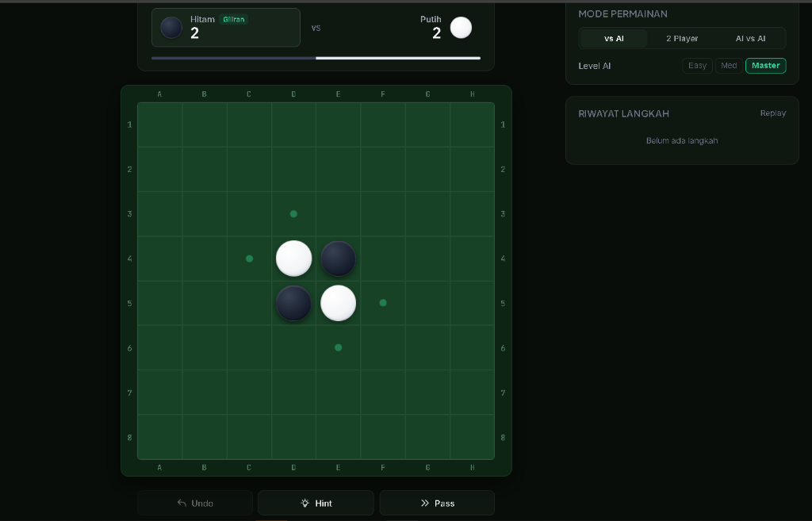The width and height of the screenshot is (812, 521).
Task: Click the black Hitam player disc icon
Action: point(171,28)
